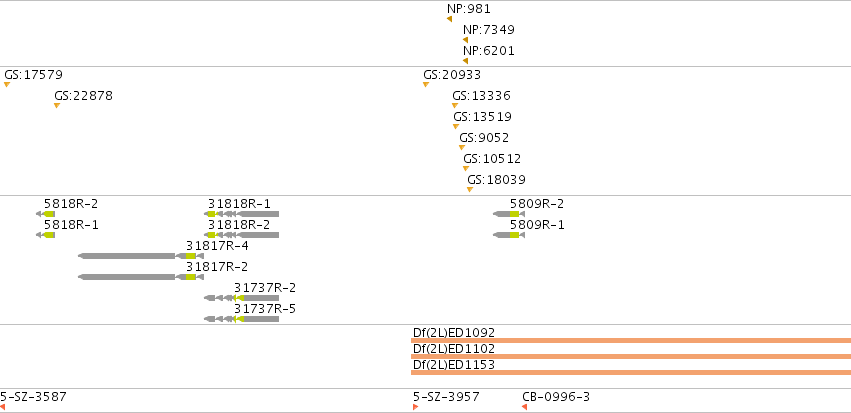Click the 5818R-1 gene glyph

pos(46,235)
